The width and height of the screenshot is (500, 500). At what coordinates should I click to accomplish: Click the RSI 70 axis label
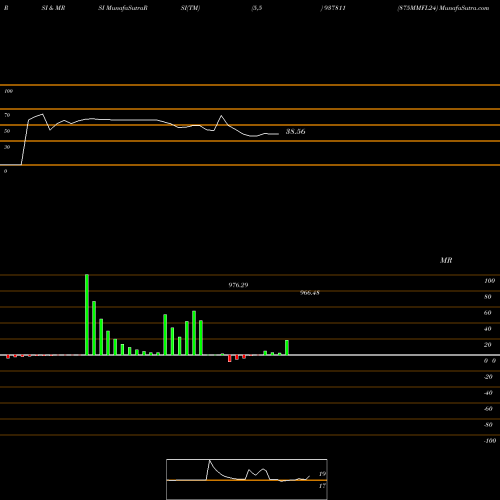pyautogui.click(x=7, y=115)
